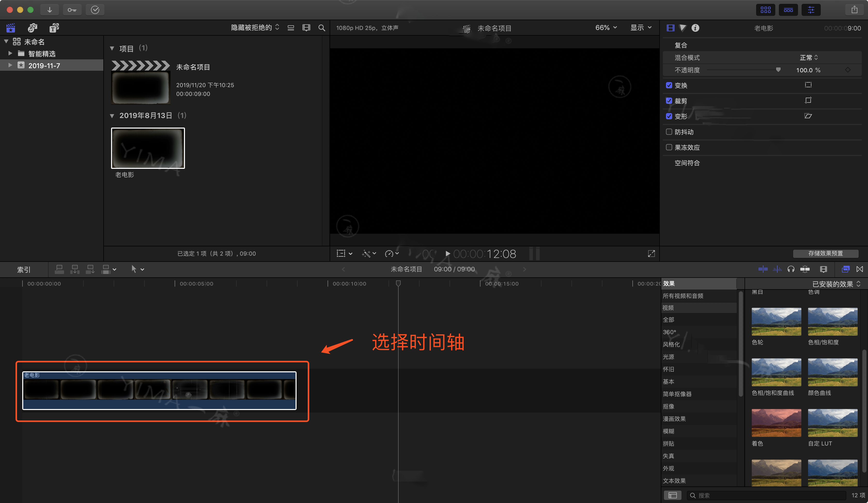Click the share export icon

point(854,10)
